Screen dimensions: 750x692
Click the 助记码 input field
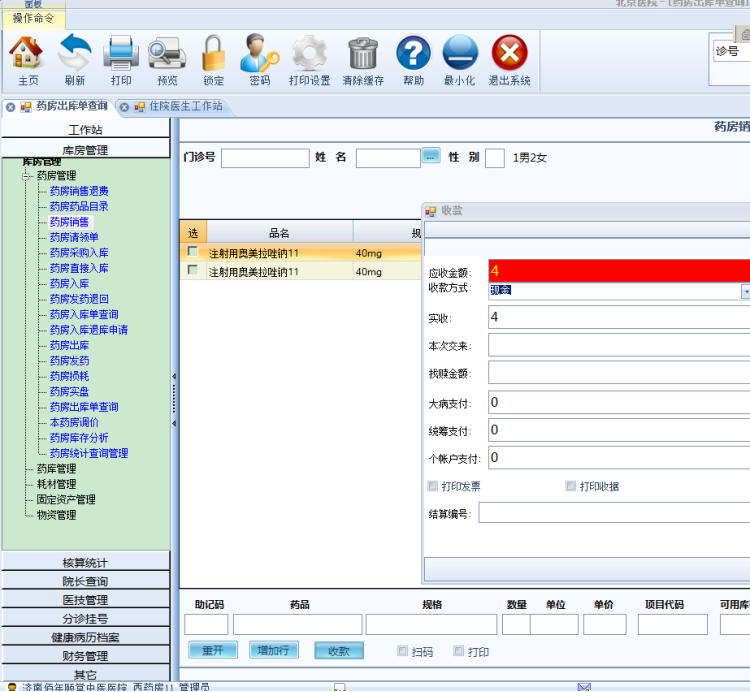coord(206,624)
